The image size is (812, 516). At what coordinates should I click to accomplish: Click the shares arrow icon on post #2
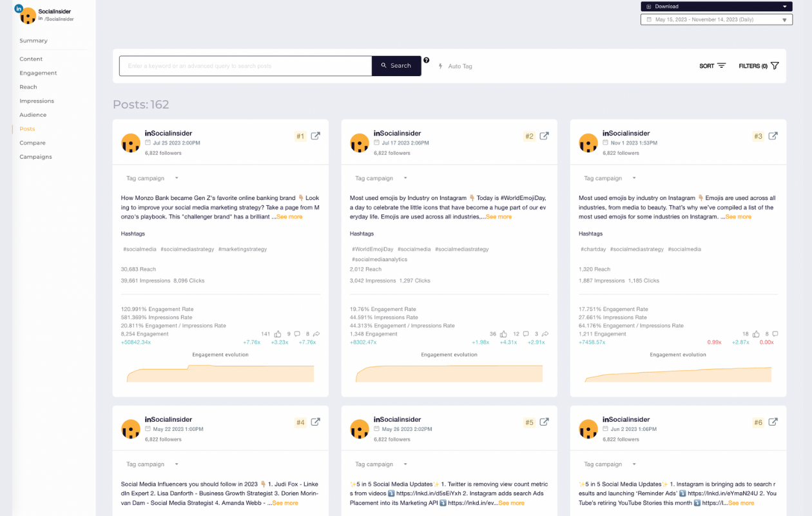[545, 334]
